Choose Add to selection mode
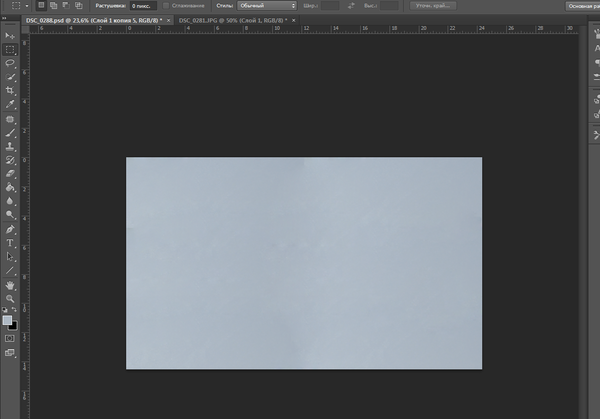The height and width of the screenshot is (419, 600). pos(54,5)
